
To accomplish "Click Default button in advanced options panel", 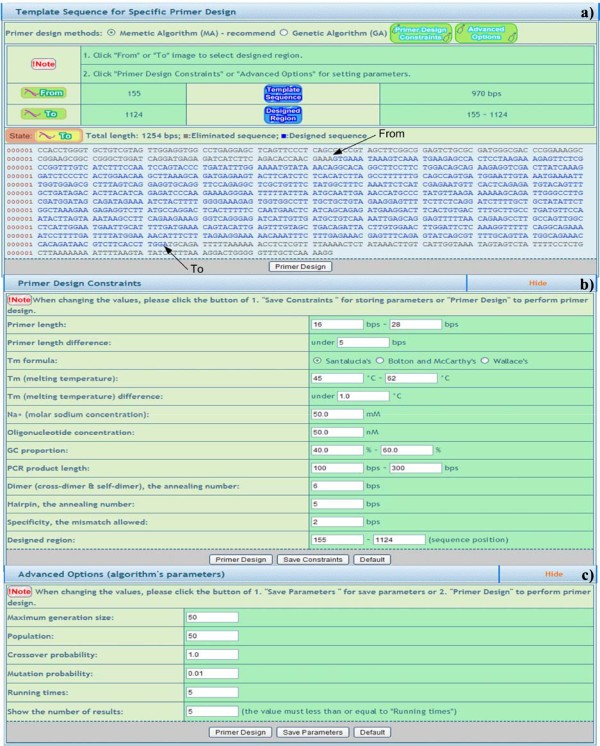I will (x=372, y=732).
